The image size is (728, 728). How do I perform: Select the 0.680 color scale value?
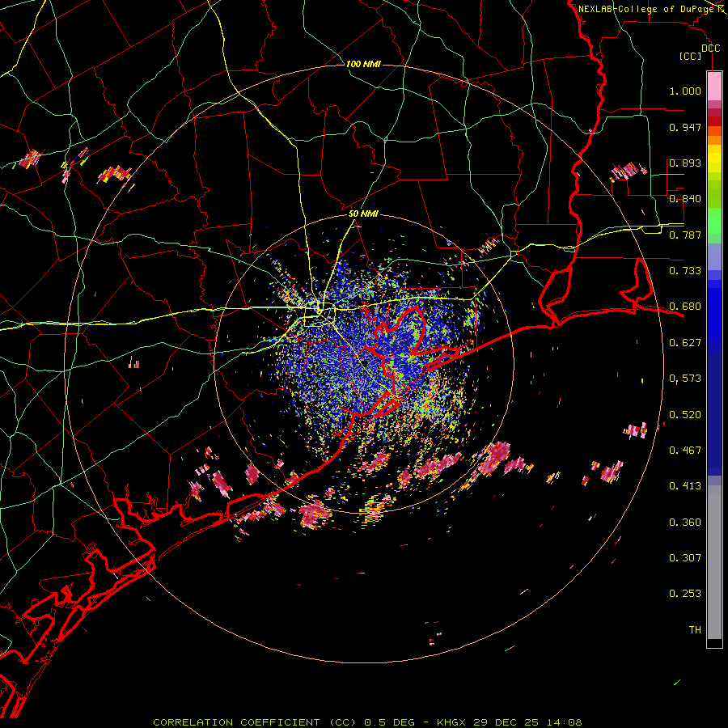point(685,307)
